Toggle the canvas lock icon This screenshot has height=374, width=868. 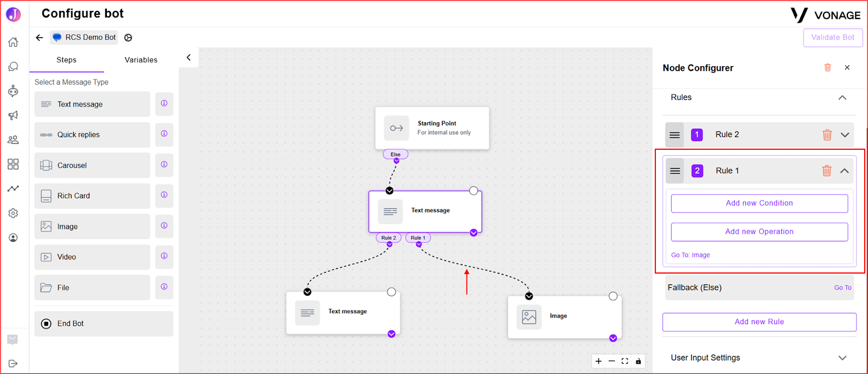639,361
